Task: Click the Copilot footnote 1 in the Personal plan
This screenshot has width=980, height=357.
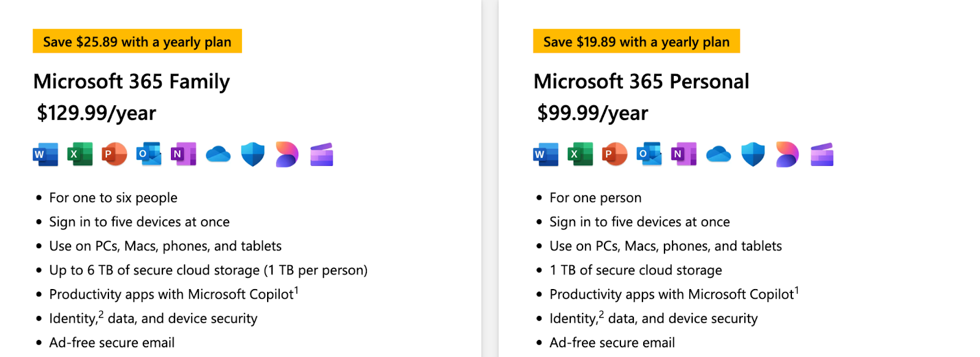Action: (x=797, y=290)
